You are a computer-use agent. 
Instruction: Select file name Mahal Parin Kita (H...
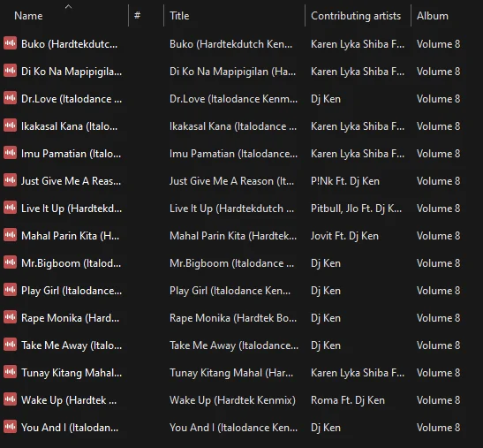pyautogui.click(x=71, y=236)
